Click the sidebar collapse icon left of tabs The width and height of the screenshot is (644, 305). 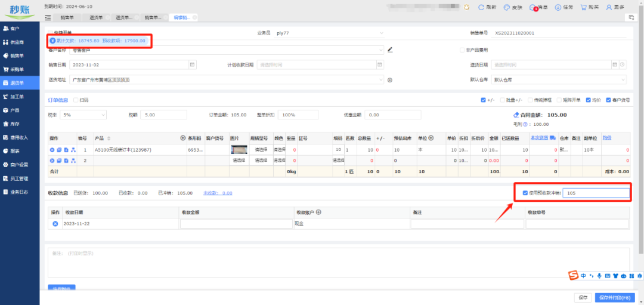coord(49,18)
